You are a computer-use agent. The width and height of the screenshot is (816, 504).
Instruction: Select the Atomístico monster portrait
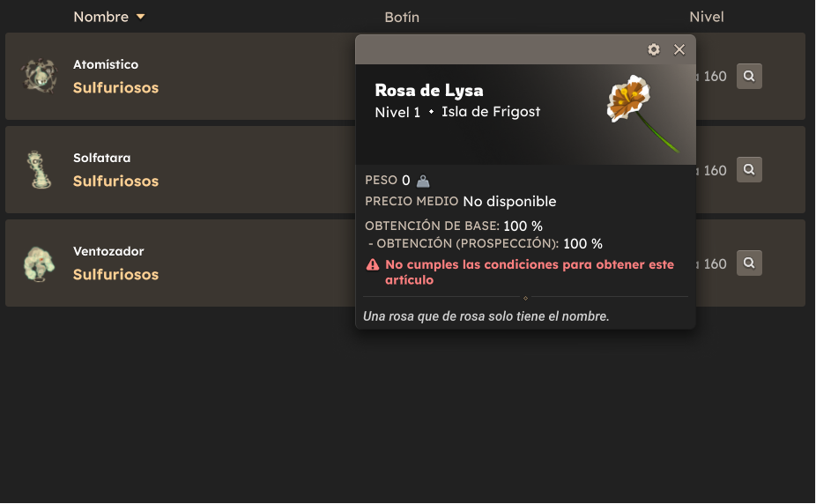pyautogui.click(x=39, y=76)
